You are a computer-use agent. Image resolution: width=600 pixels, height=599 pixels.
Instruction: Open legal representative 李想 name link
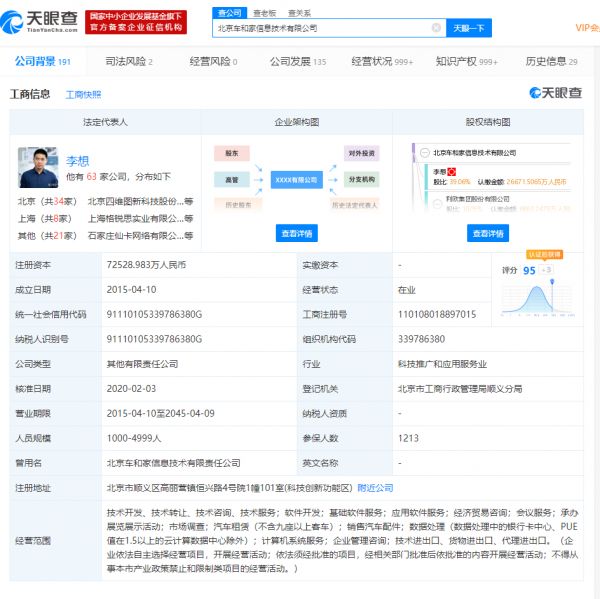pos(77,160)
